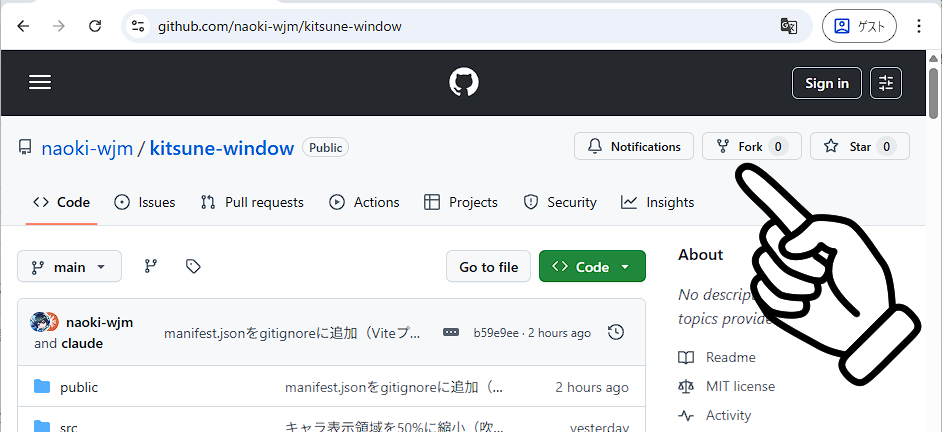Open site information icon in address bar
Image resolution: width=942 pixels, height=432 pixels.
coord(138,26)
